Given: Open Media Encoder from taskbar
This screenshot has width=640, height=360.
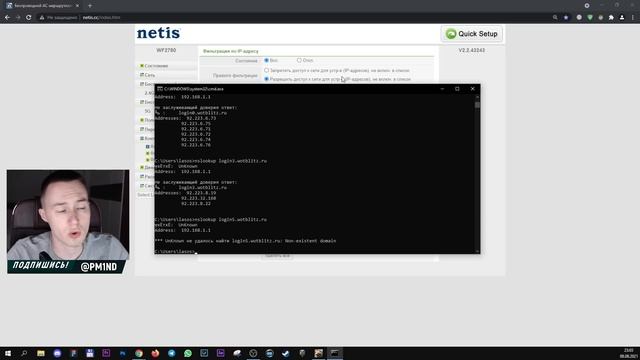Looking at the screenshot, I should [x=220, y=353].
